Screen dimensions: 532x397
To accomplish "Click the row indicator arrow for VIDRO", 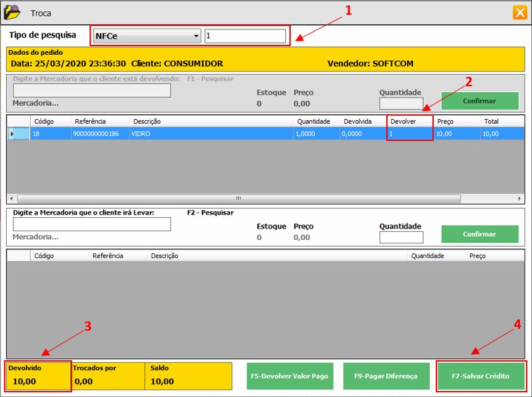I will click(11, 134).
